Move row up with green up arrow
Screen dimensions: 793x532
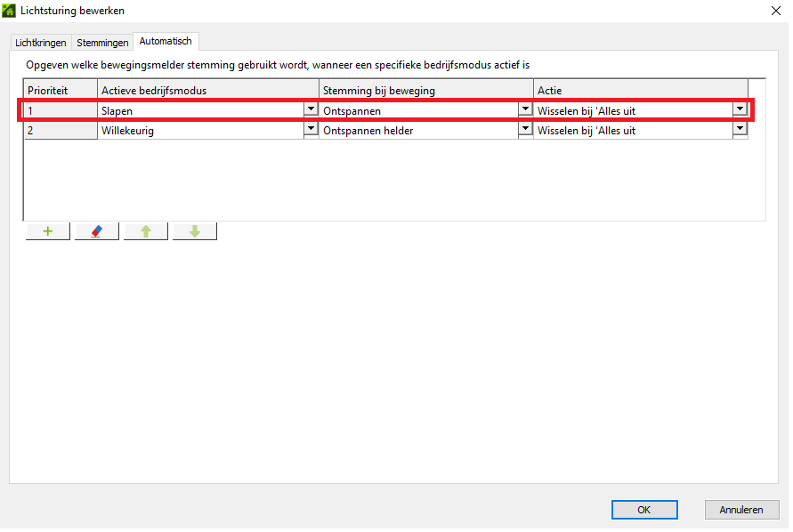pos(146,231)
